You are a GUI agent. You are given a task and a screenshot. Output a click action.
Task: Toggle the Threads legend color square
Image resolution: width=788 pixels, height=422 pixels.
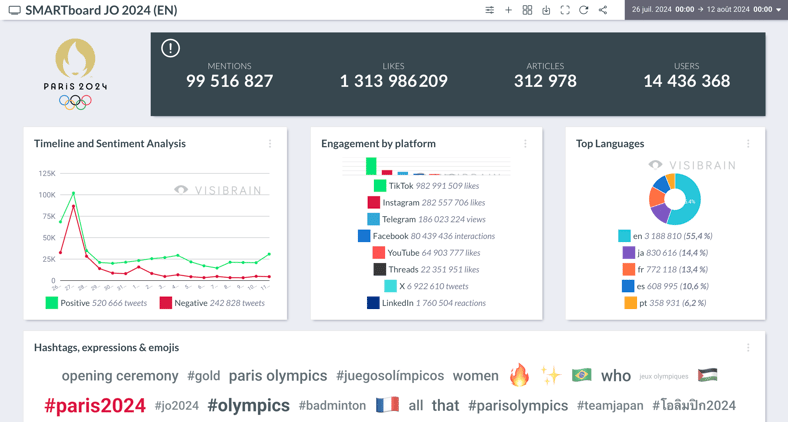click(379, 270)
